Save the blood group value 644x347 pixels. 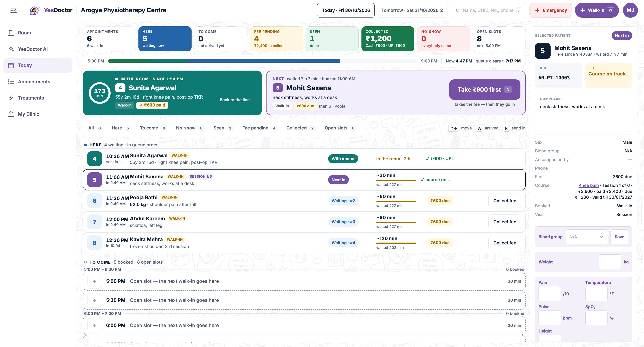point(619,237)
